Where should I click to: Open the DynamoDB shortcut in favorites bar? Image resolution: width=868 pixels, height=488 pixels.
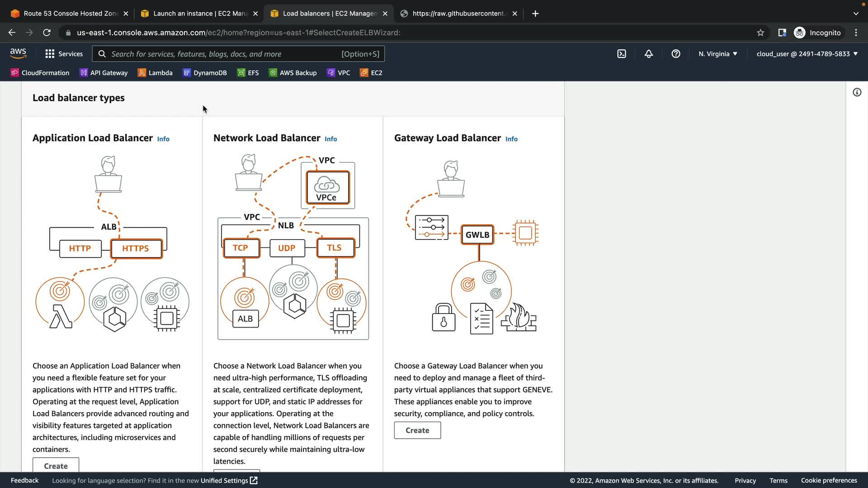[205, 73]
